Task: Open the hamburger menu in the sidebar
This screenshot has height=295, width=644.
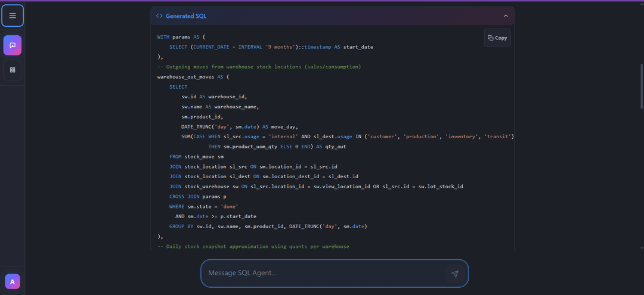Action: coord(13,15)
